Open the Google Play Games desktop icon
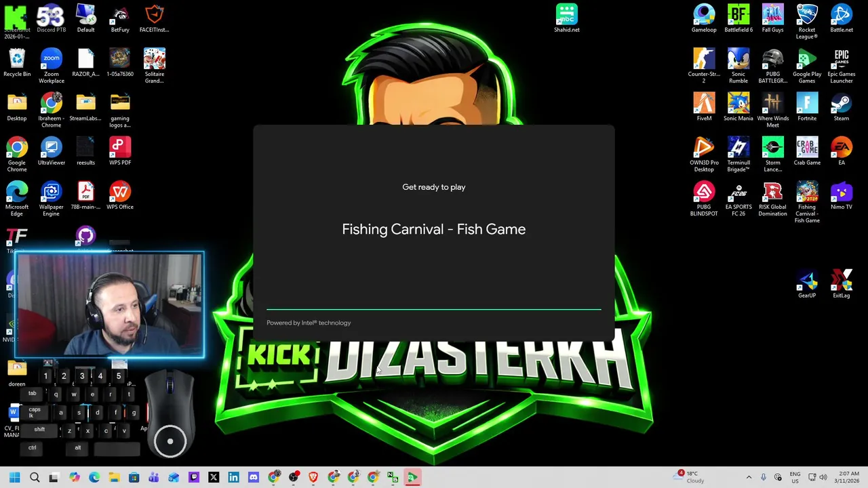 pos(806,66)
